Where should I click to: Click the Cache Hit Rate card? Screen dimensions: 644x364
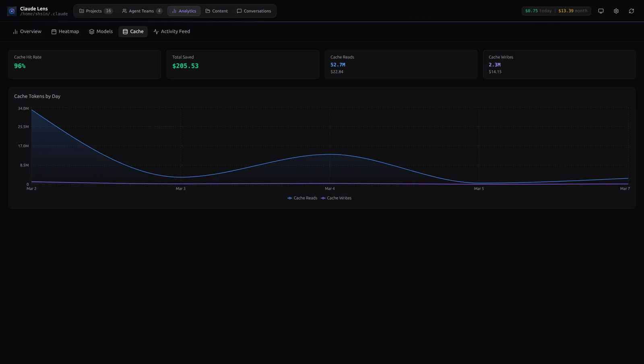tap(85, 64)
